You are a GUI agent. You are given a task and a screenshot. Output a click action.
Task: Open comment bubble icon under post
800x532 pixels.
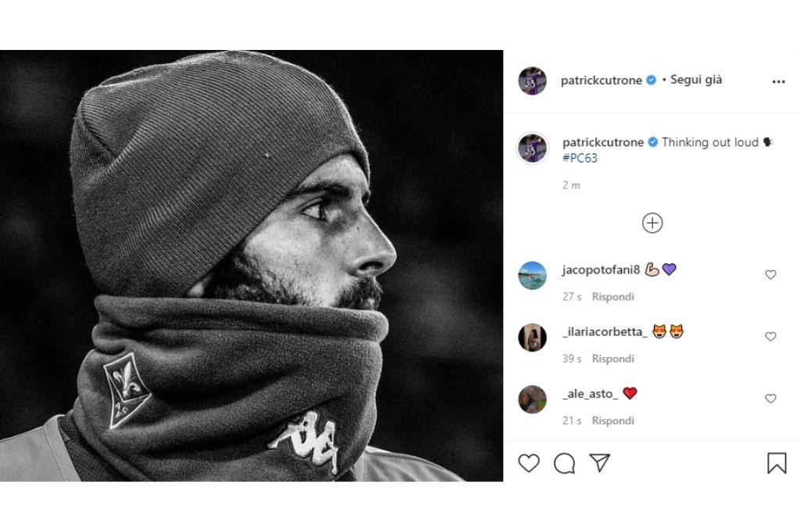pos(564,463)
